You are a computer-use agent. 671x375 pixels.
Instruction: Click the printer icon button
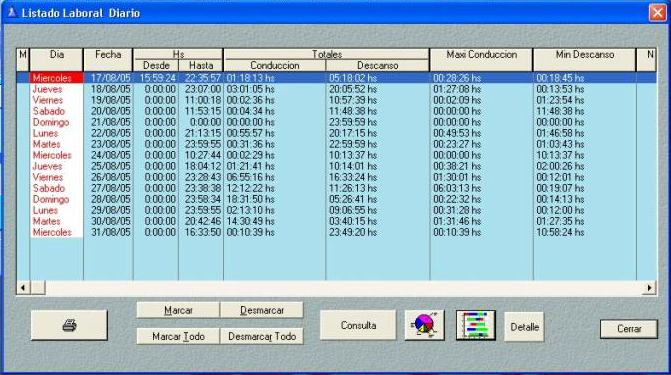pos(69,325)
